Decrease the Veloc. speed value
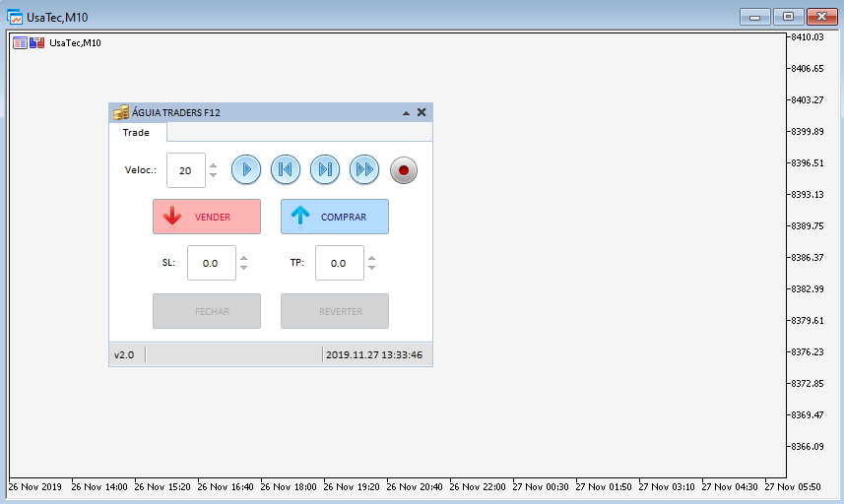This screenshot has height=504, width=844. [214, 175]
